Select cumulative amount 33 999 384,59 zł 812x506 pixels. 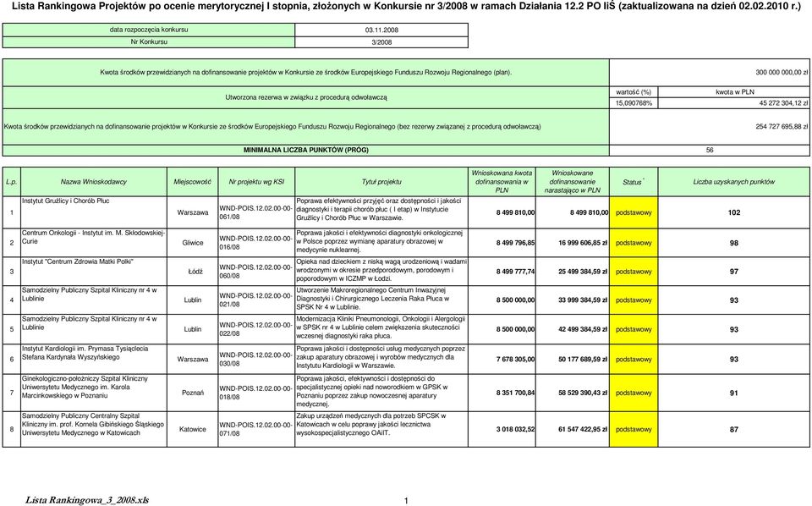[582, 300]
